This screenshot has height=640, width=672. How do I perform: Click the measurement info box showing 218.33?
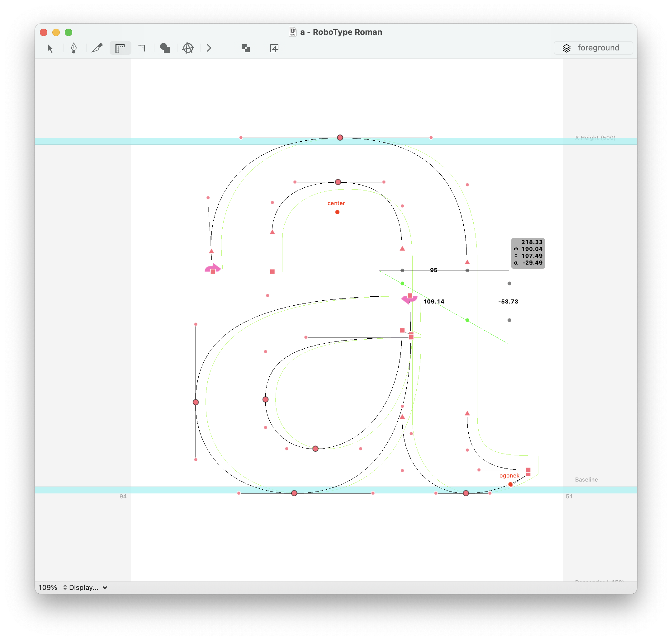point(528,253)
